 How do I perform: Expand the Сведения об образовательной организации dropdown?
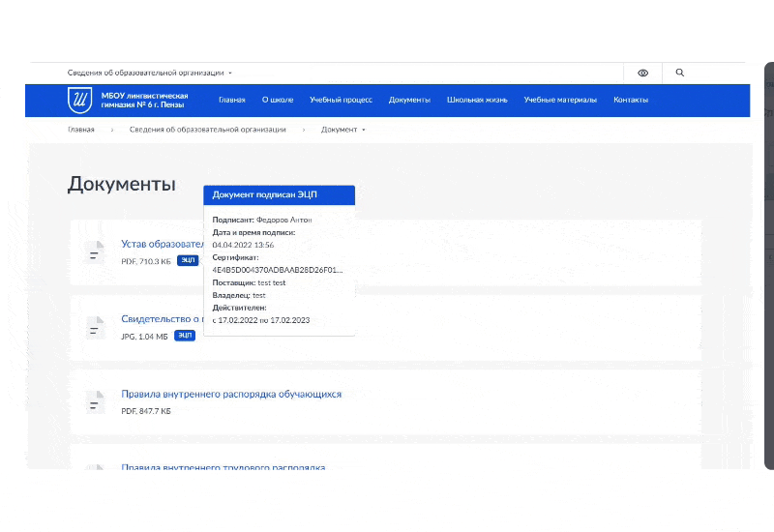(150, 74)
